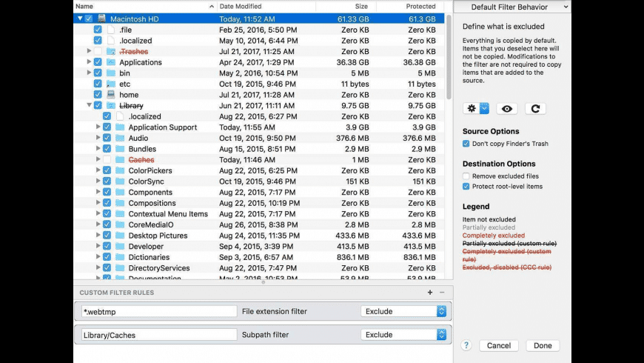Open the dropdown arrow beside the gear
Image resolution: width=644 pixels, height=363 pixels.
(484, 109)
